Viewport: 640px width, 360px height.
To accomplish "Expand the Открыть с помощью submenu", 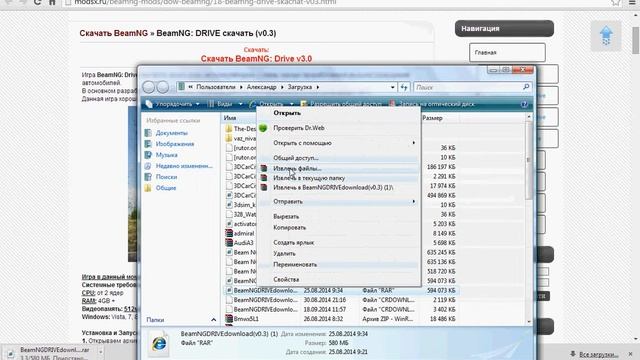I will pyautogui.click(x=413, y=143).
